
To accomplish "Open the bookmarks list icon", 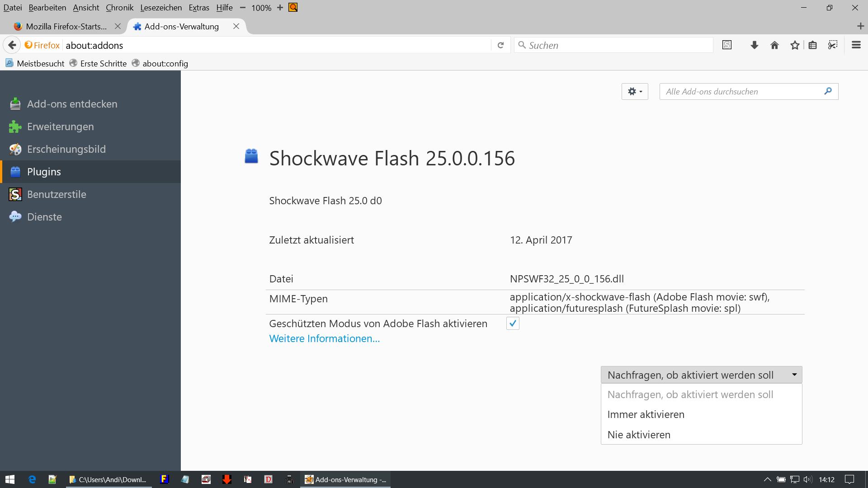I will pos(812,45).
